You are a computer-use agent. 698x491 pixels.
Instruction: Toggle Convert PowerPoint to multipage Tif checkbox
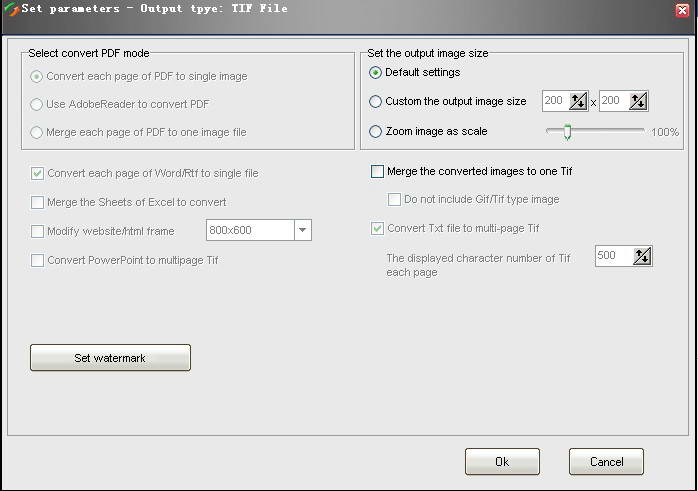[x=38, y=260]
